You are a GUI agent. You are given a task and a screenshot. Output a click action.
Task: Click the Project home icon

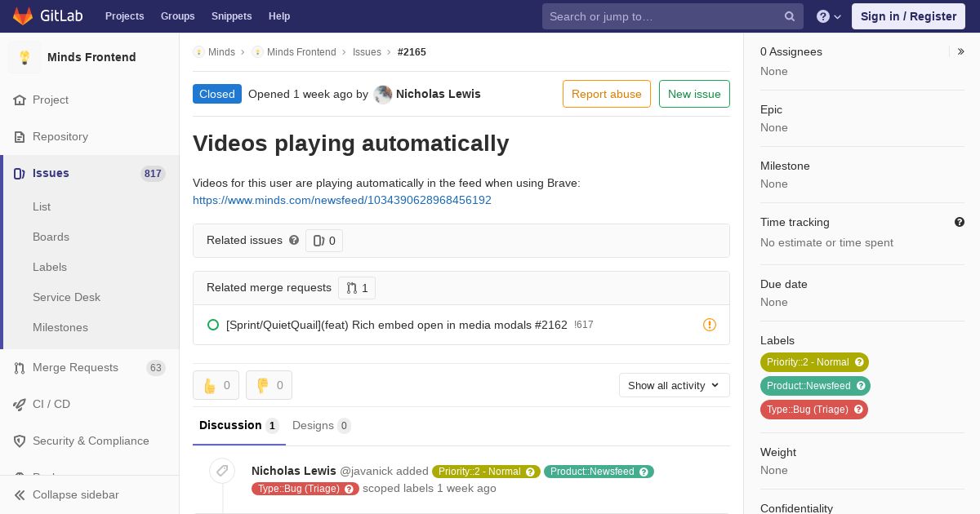(20, 100)
